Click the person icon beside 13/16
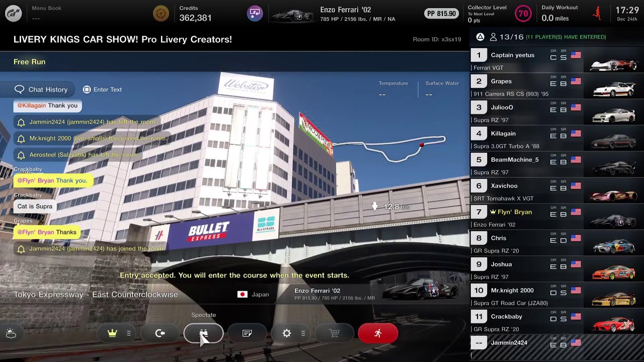 coord(493,37)
